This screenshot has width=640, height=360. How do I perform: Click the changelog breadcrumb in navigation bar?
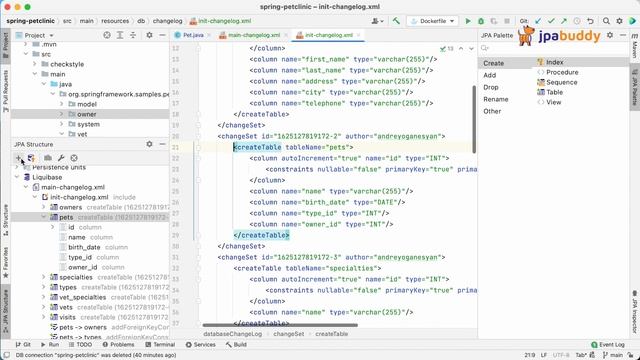(x=167, y=21)
